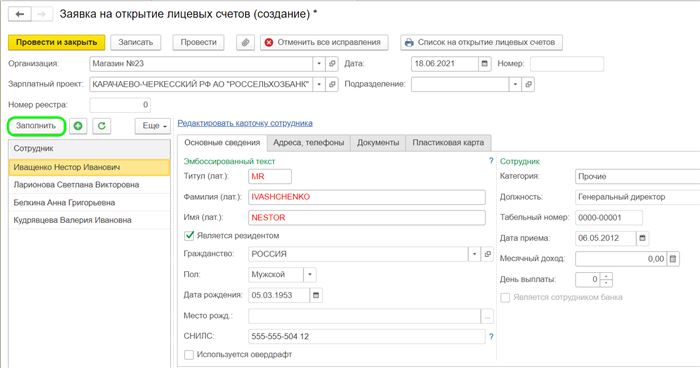Expand the Организация dropdown

click(319, 63)
